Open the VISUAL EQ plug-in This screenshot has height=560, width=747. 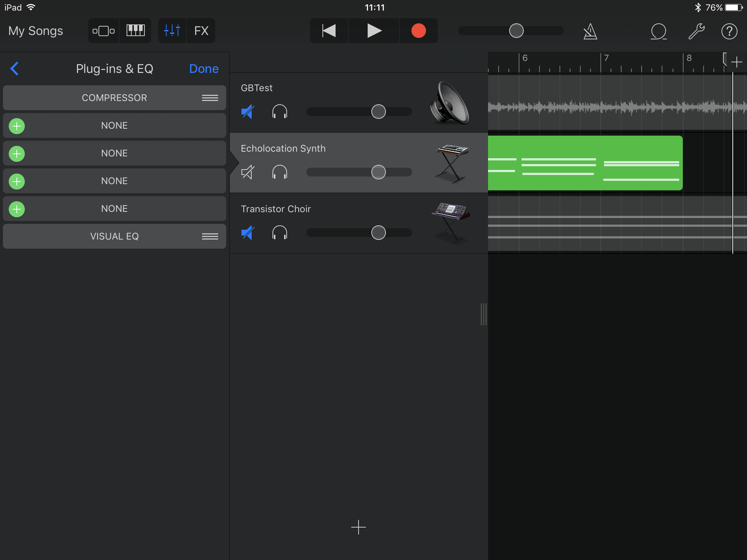pos(114,236)
